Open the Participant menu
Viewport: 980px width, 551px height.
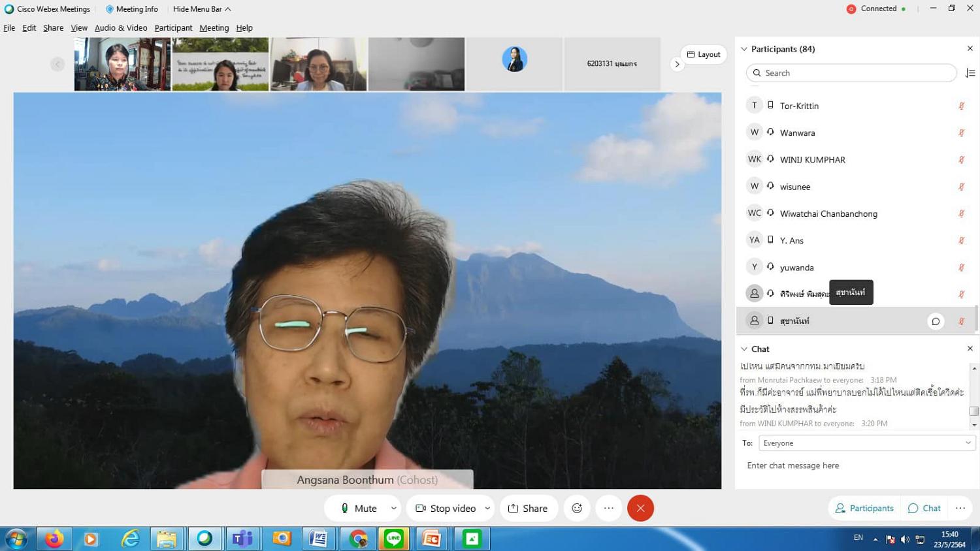point(173,28)
